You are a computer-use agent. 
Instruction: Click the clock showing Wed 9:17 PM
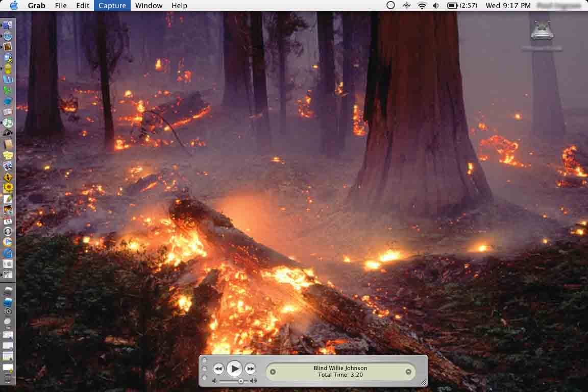click(508, 6)
